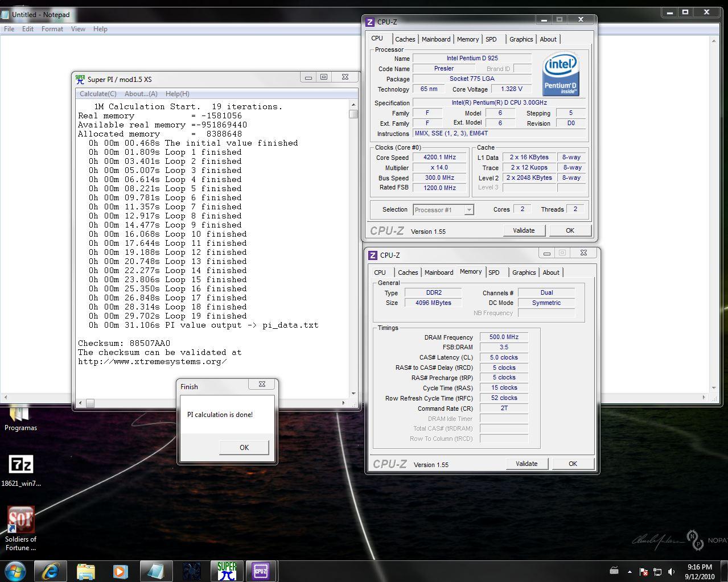Switch to About tab in lower CPU-Z
The height and width of the screenshot is (582, 728).
(x=551, y=273)
